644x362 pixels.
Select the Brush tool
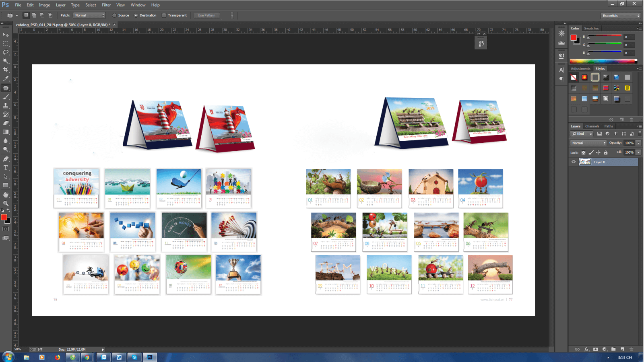pos(6,97)
